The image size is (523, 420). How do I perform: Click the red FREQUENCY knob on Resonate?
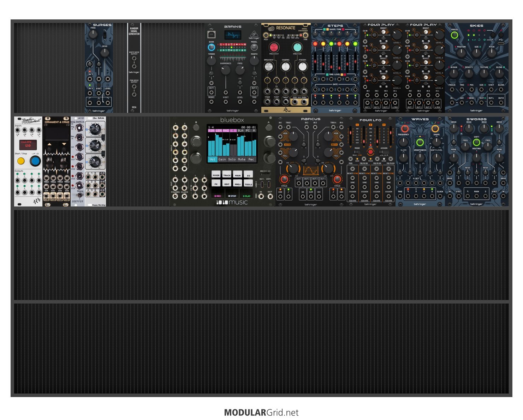[274, 47]
